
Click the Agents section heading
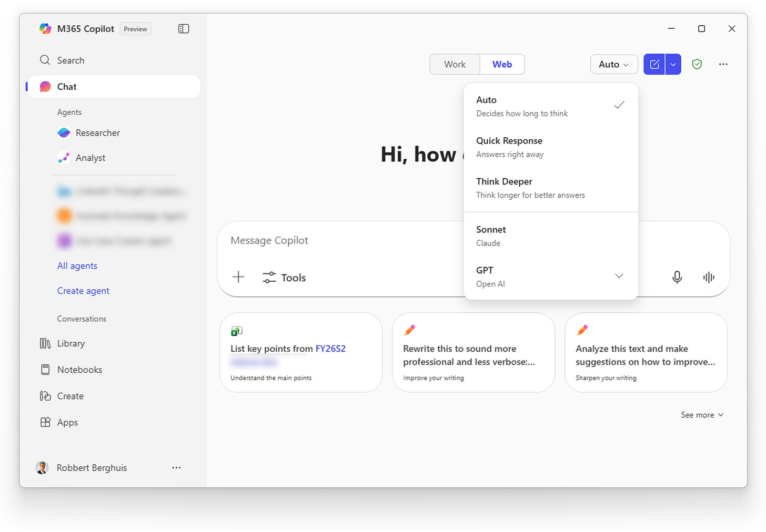[x=69, y=112]
